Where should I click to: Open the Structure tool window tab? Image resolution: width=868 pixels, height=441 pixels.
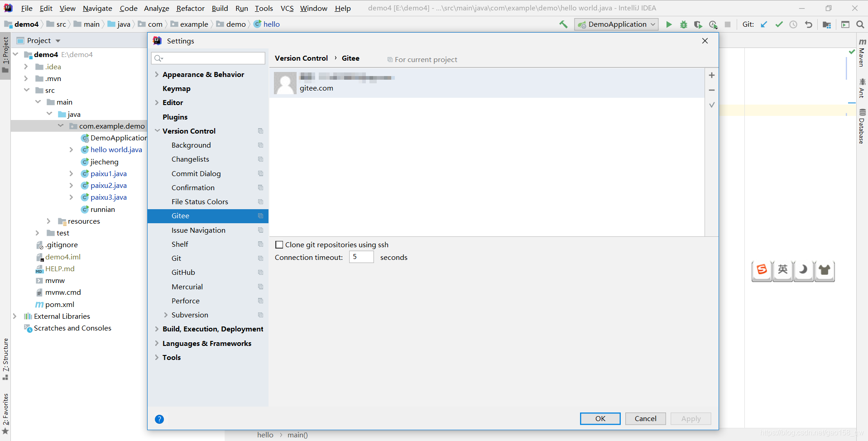pos(5,360)
